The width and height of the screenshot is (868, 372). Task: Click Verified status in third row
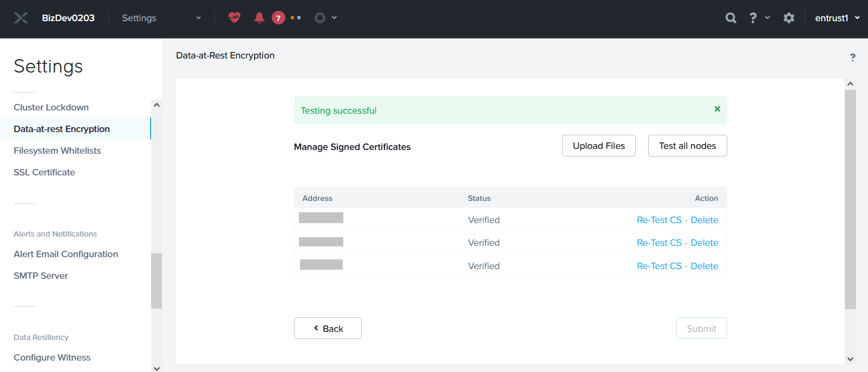(x=484, y=266)
